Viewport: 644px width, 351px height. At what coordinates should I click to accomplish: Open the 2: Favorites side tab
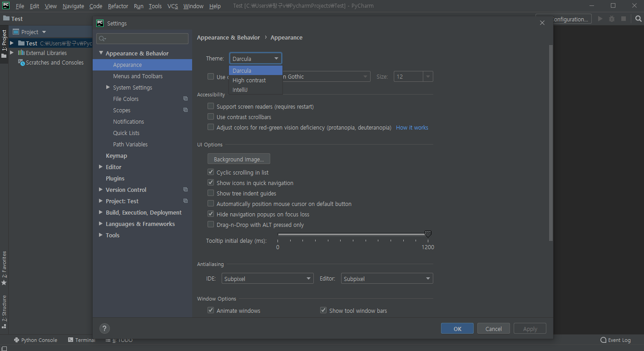[4, 268]
